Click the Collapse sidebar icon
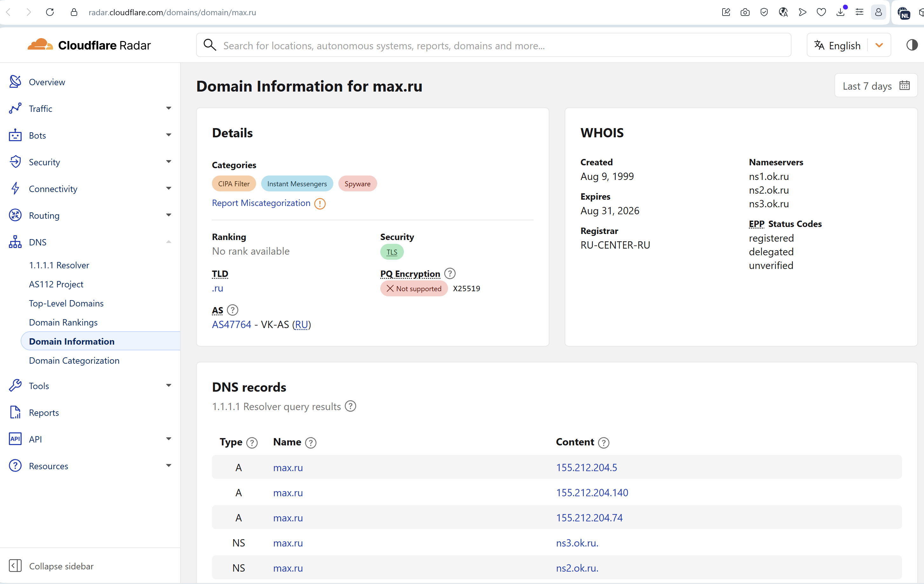 click(x=15, y=566)
